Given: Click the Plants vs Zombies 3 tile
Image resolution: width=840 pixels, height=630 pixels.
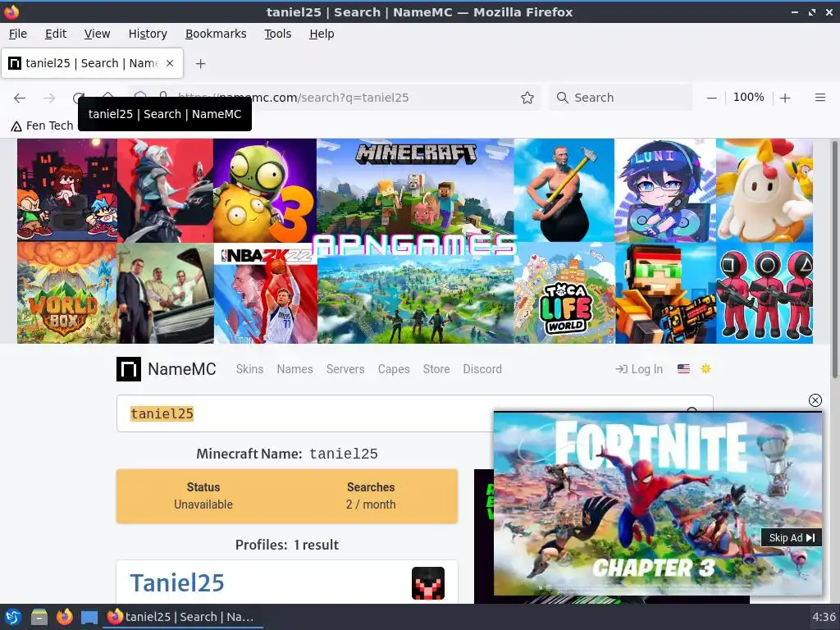Looking at the screenshot, I should click(265, 190).
